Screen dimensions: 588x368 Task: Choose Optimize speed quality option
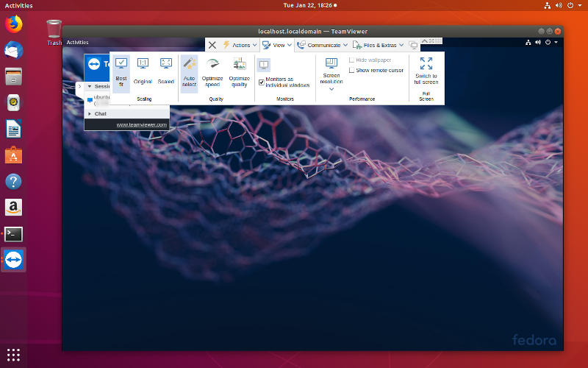[x=212, y=73]
